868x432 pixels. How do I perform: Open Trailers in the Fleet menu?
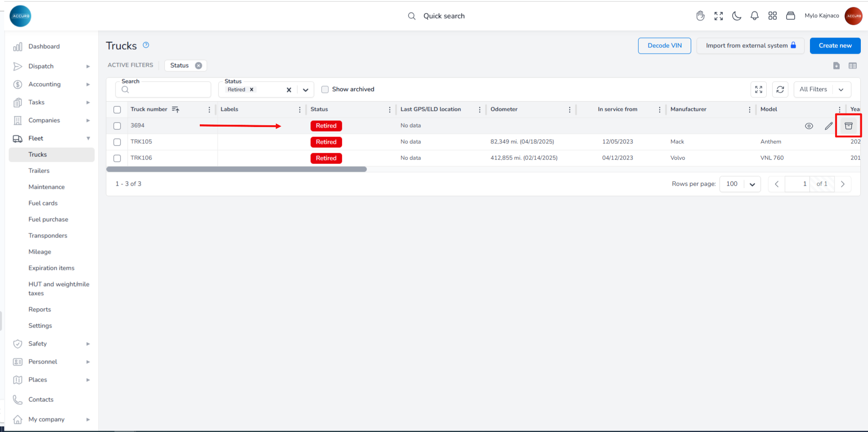(x=39, y=171)
